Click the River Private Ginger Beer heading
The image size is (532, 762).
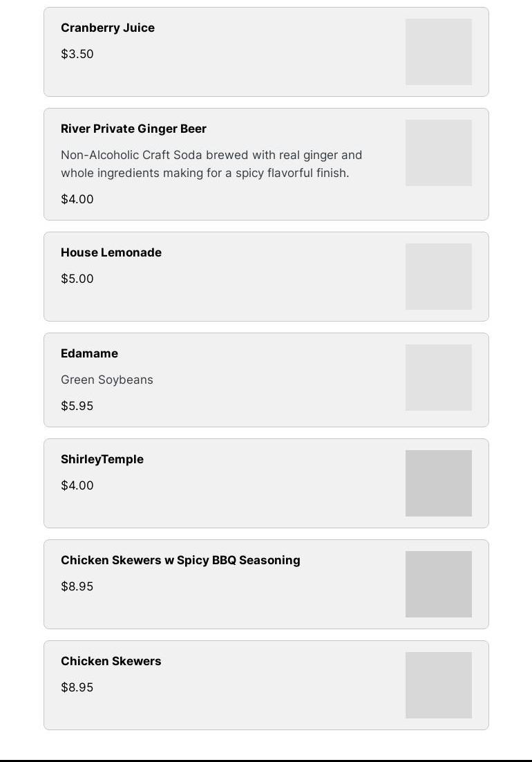[133, 129]
